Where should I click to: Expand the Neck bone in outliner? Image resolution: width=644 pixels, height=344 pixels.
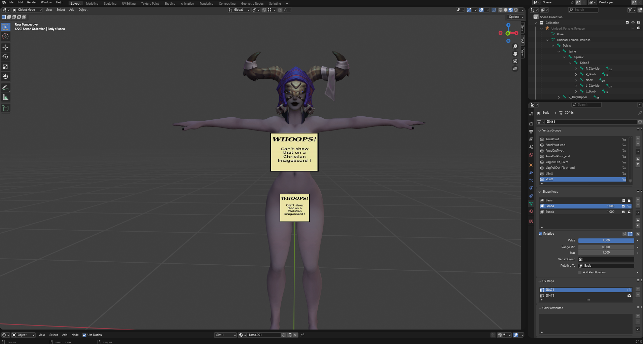pos(576,80)
